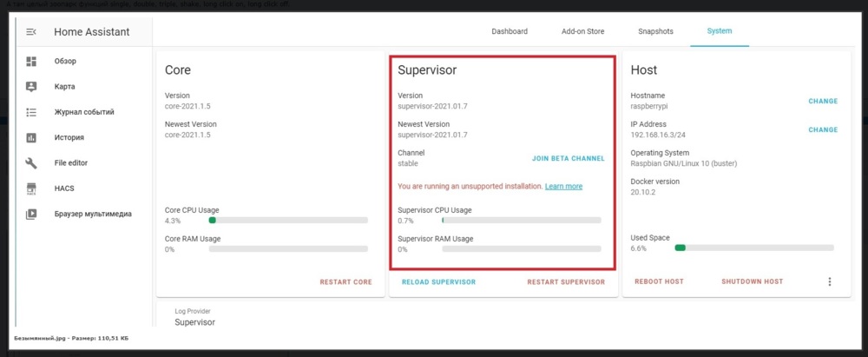
Task: Click CHANGE next to Hostname
Action: (x=823, y=102)
